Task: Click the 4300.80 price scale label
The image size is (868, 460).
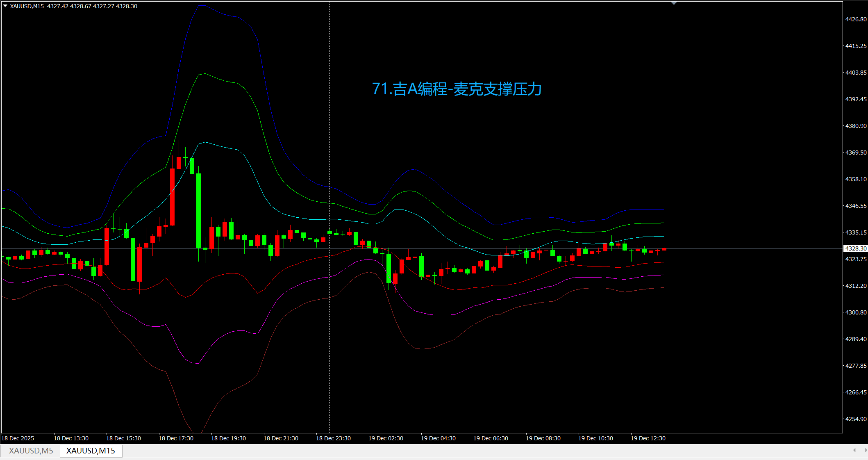Action: [x=856, y=312]
